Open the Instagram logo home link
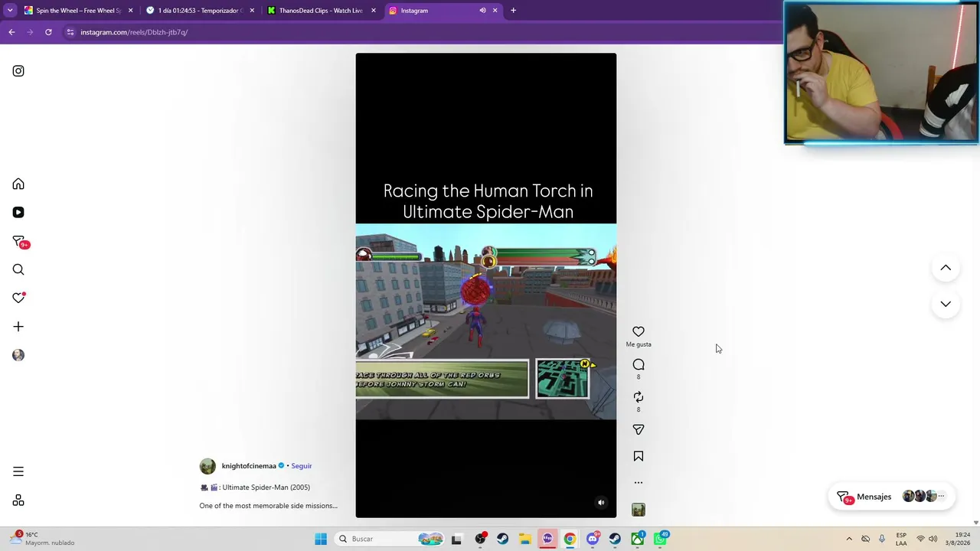The height and width of the screenshot is (551, 980). [x=18, y=71]
